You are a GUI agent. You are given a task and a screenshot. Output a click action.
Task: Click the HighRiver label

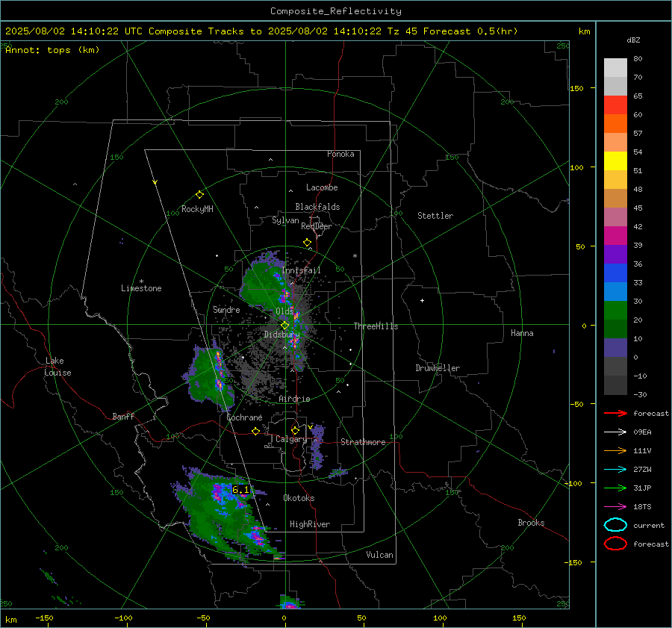[310, 524]
